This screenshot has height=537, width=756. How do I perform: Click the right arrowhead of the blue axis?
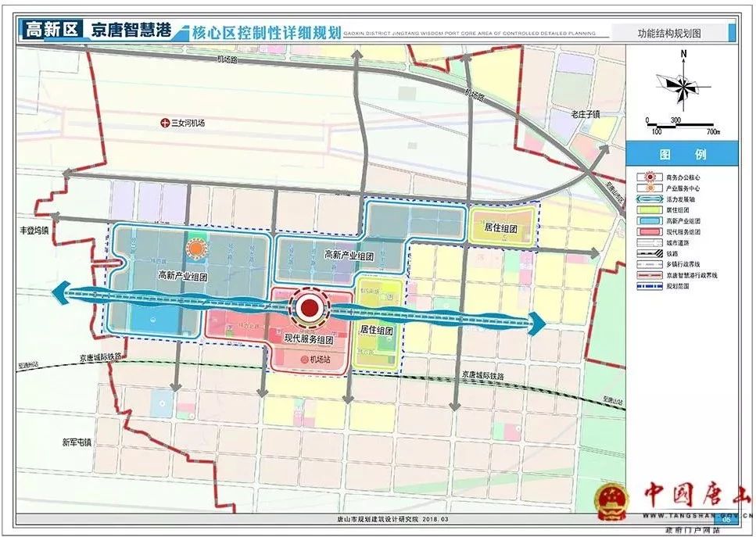(537, 322)
